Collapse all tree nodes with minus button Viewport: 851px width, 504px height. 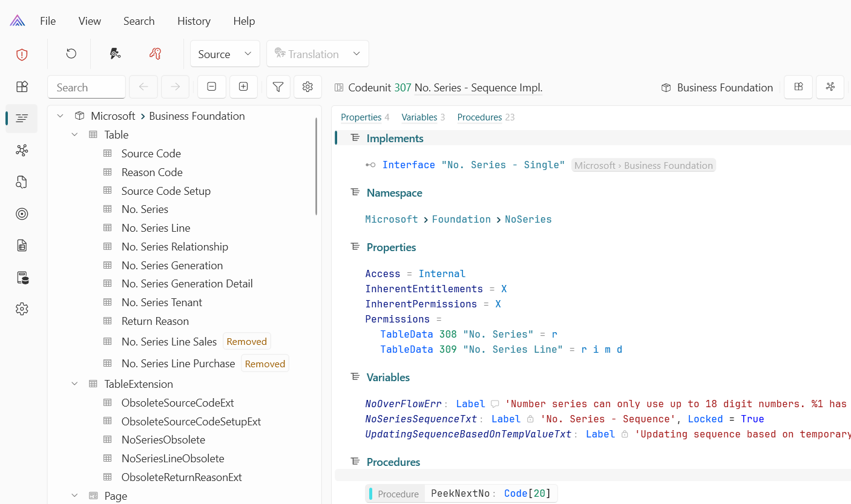212,87
